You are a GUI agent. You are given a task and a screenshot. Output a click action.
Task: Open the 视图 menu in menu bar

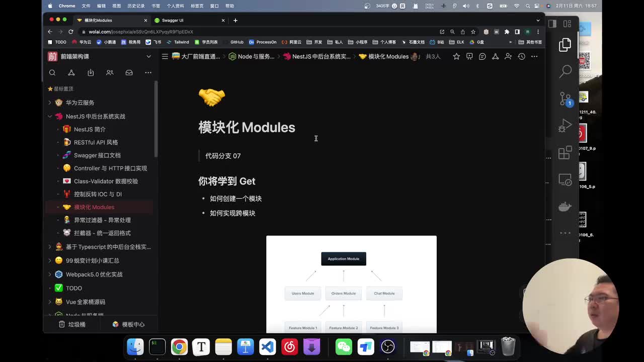[x=116, y=6]
